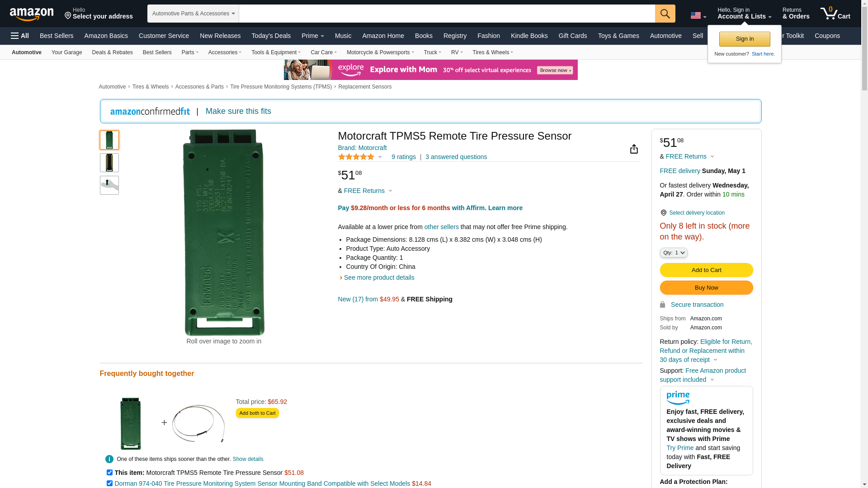Select the third product thumbnail image
This screenshot has width=868, height=488.
click(109, 185)
